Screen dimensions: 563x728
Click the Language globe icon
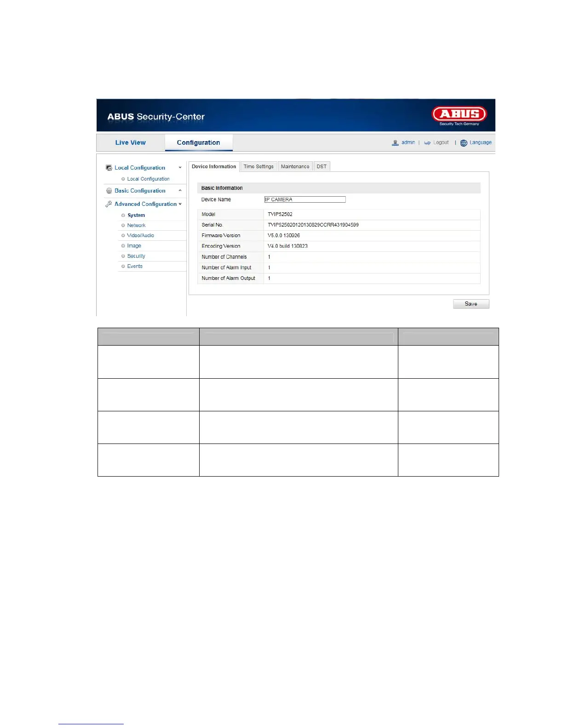(464, 143)
